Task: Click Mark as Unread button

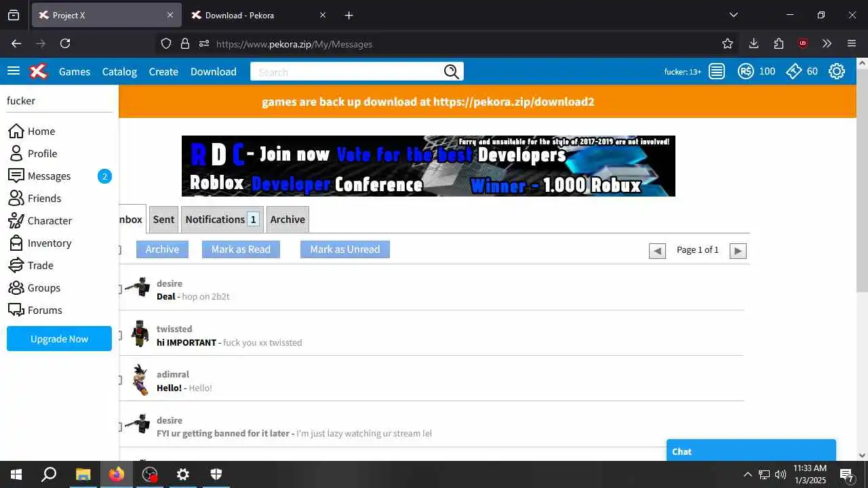Action: [x=345, y=249]
